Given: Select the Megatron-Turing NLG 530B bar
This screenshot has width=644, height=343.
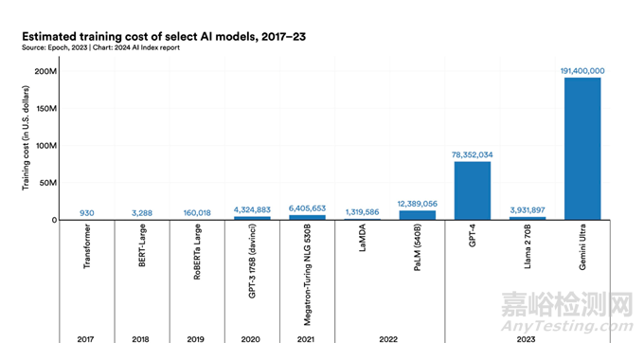Looking at the screenshot, I should click(x=307, y=217).
